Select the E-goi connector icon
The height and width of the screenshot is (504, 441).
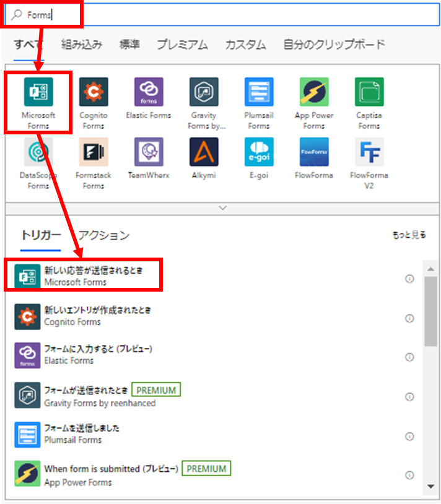(259, 152)
